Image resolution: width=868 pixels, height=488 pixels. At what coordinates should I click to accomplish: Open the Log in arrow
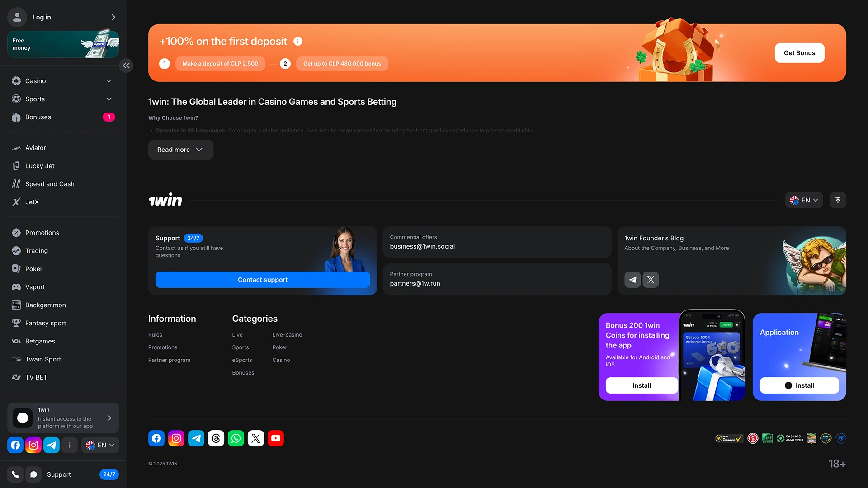tap(113, 17)
